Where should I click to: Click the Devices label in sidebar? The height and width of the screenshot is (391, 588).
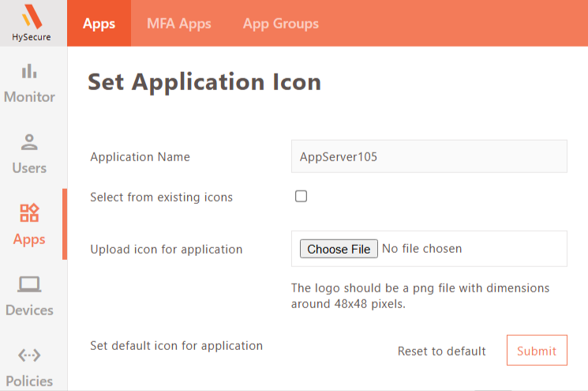click(x=29, y=310)
